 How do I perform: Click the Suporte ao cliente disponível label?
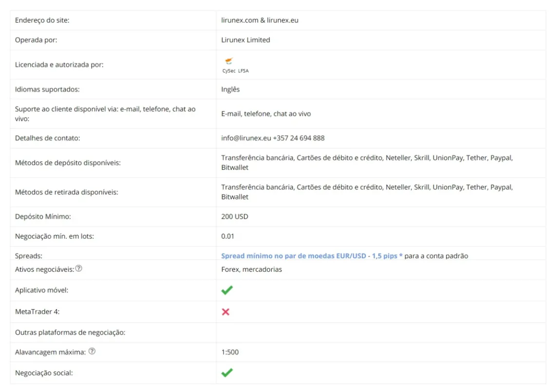point(105,114)
